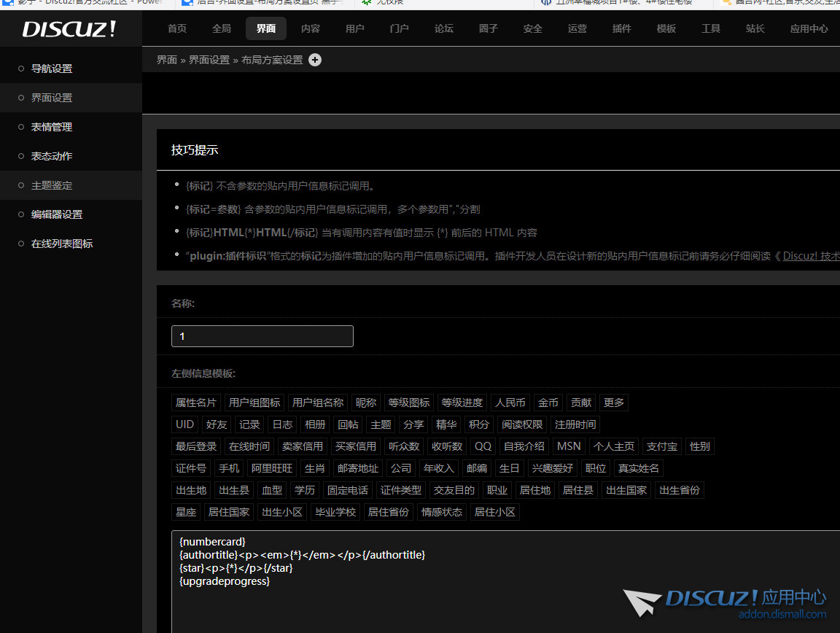The image size is (840, 633).
Task: Insert the 属性名片 tag
Action: coord(196,403)
